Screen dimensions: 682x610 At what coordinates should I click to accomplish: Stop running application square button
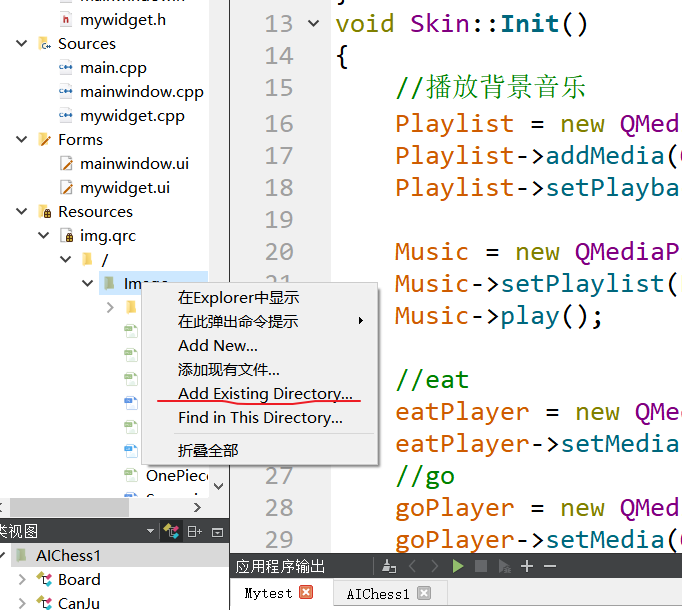[481, 566]
